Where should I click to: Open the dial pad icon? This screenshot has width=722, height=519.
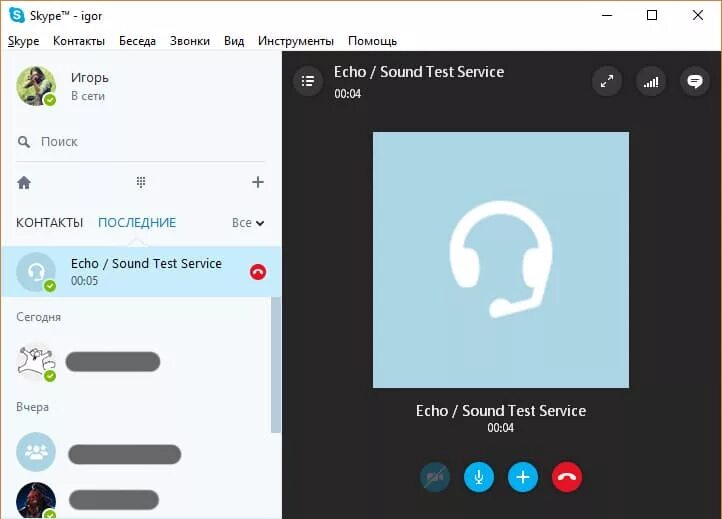click(141, 182)
